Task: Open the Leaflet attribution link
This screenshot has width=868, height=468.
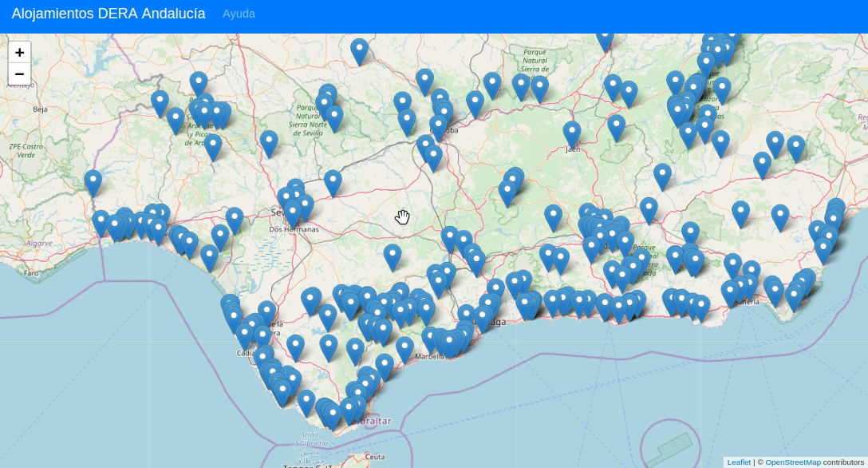Action: point(739,462)
